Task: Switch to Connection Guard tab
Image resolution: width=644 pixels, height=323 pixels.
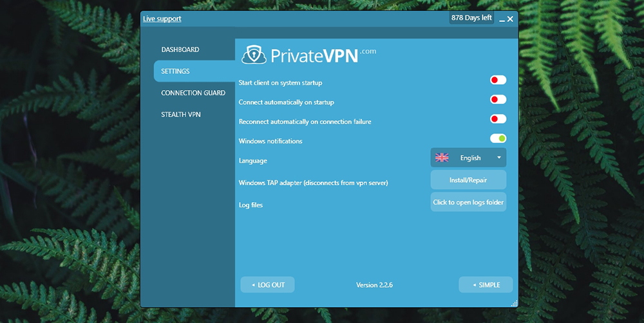Action: tap(193, 93)
